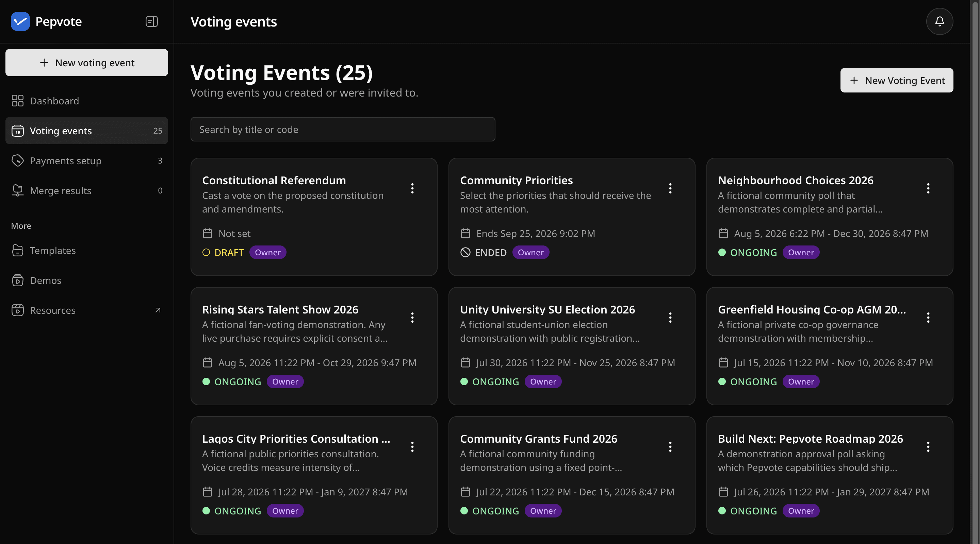Focus the Search by title or code field
The height and width of the screenshot is (544, 980).
tap(342, 129)
